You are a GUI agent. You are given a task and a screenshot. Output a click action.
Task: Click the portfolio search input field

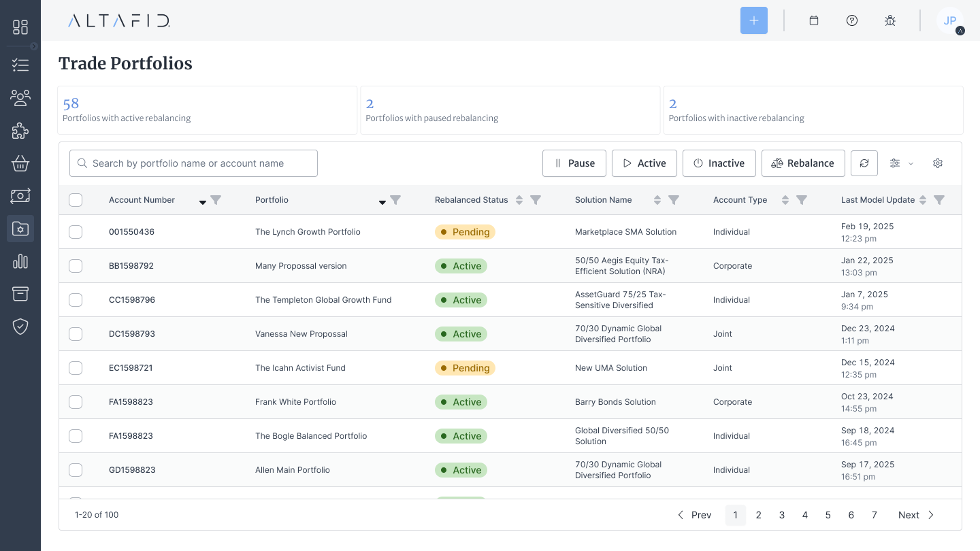pyautogui.click(x=194, y=163)
